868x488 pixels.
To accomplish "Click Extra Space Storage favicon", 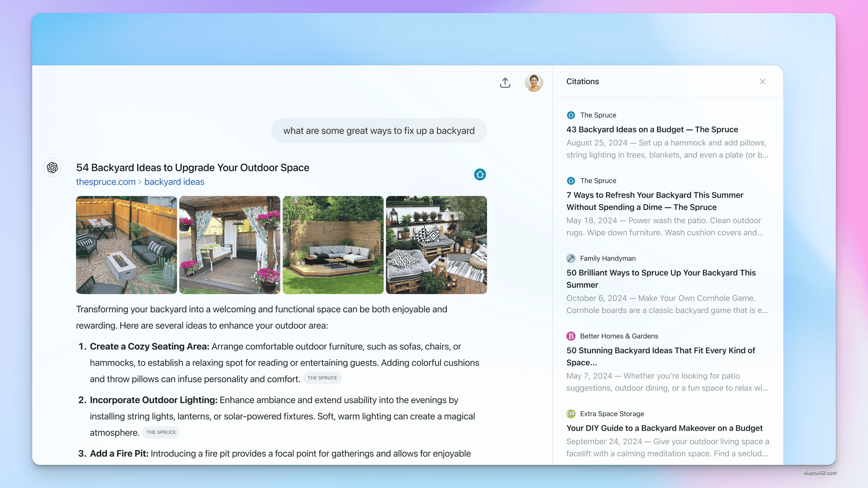I will (x=571, y=413).
